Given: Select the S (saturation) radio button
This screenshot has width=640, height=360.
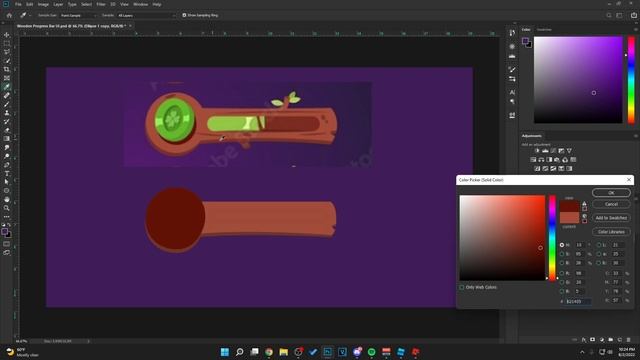Looking at the screenshot, I should pos(562,254).
